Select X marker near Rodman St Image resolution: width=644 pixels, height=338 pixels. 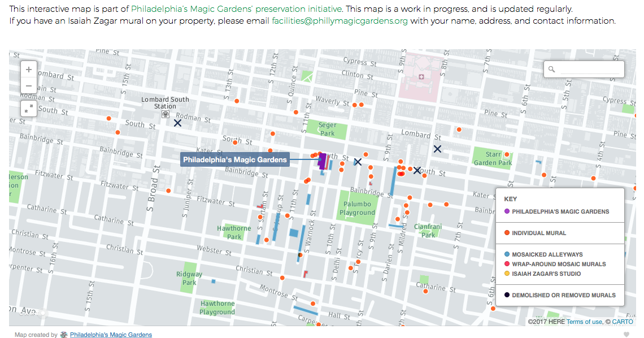coord(177,123)
